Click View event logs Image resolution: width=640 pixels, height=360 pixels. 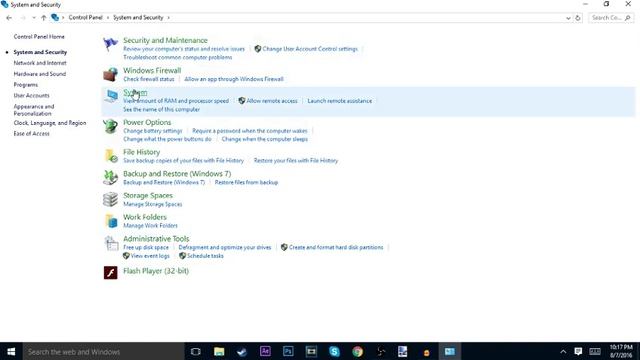150,256
